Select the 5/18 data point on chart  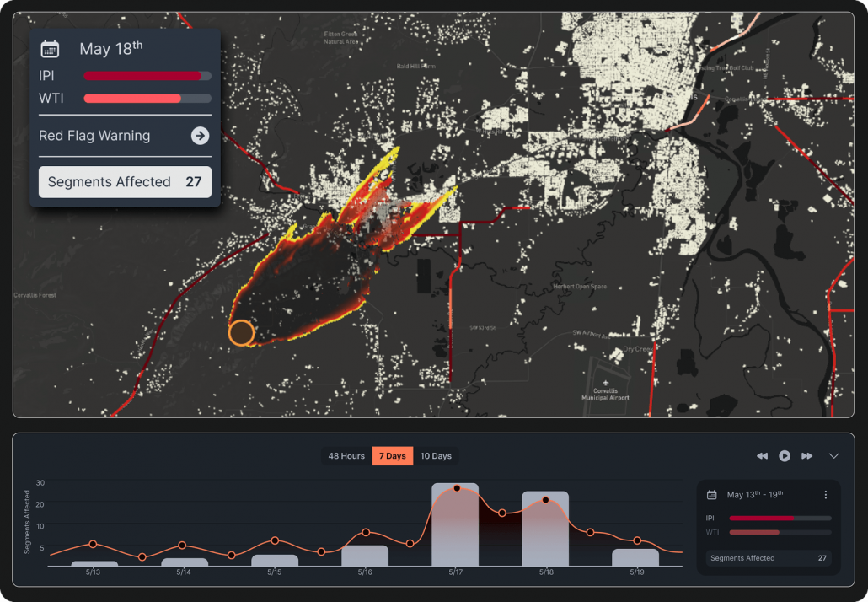click(x=545, y=500)
